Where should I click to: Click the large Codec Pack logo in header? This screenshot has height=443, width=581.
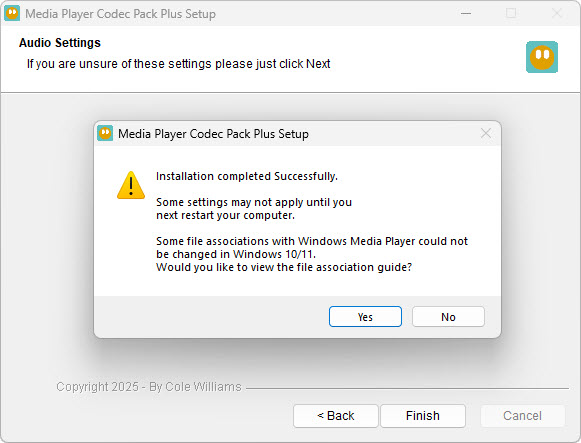542,57
